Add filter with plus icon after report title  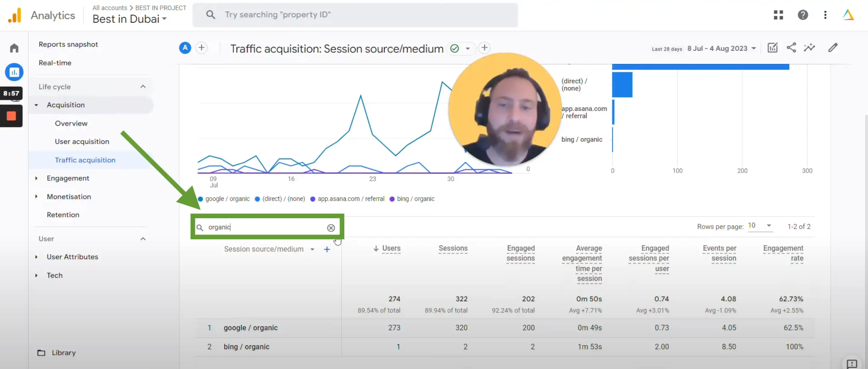coord(484,48)
